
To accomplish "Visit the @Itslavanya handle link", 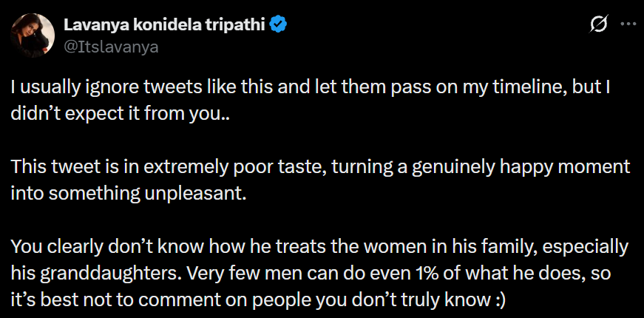I will (x=112, y=46).
